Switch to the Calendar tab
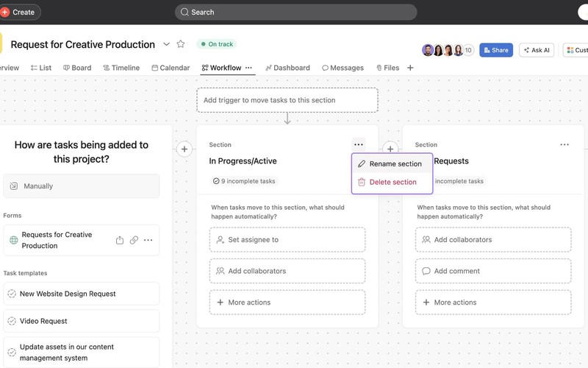The width and height of the screenshot is (588, 368). 171,68
